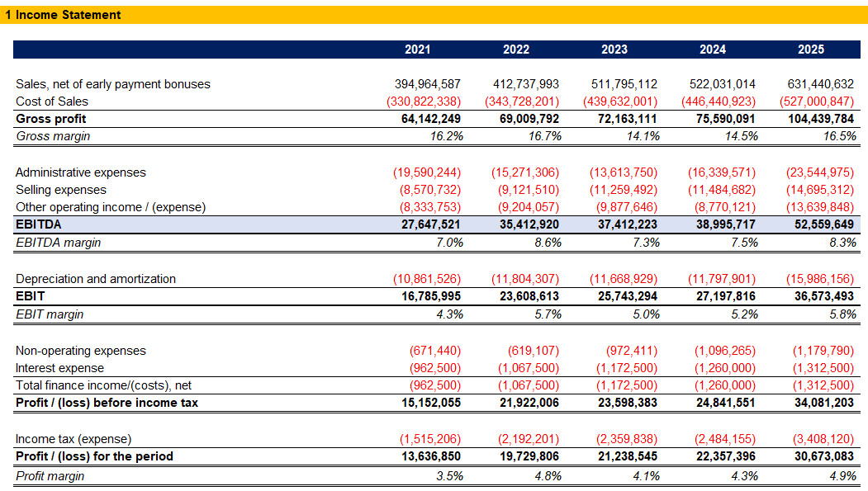Screen dimensions: 868x491
Task: Click 2021 EBITDA value 27,647,521
Action: [x=430, y=224]
